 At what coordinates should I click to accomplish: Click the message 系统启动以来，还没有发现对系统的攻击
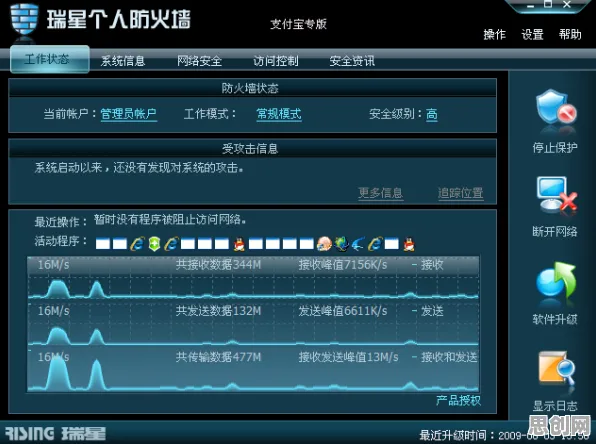[x=139, y=168]
